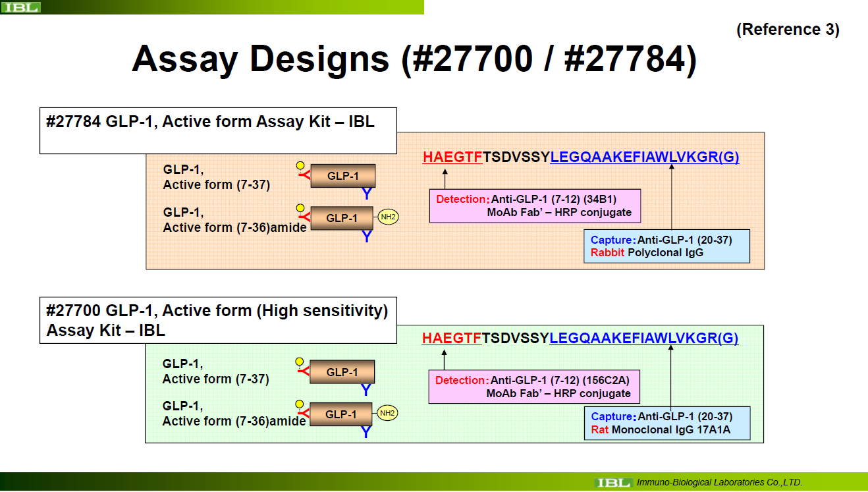Click the blue Y antibody under the 7-37 GLP-1 box, orange panel
Viewport: 868px width, 492px height.
pos(367,194)
